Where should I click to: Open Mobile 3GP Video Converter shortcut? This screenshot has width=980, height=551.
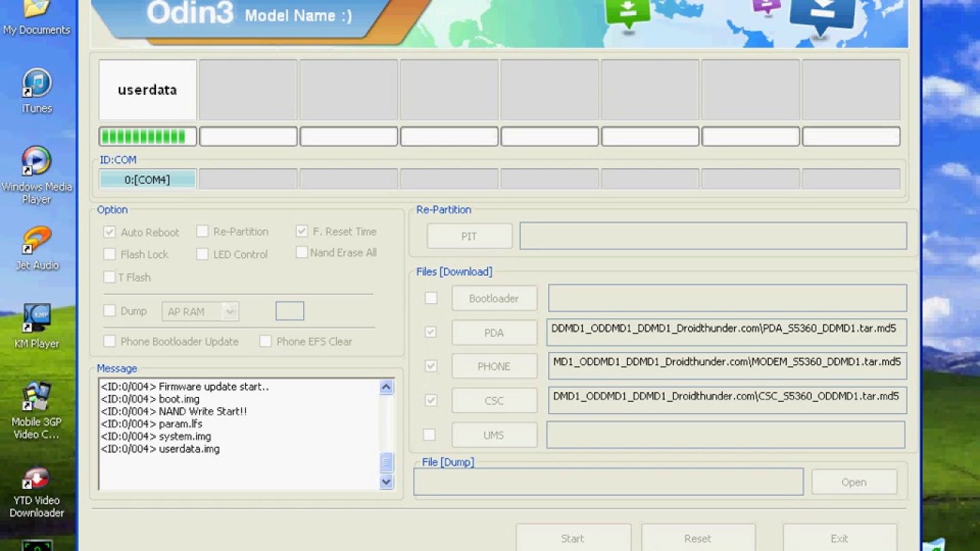(37, 411)
